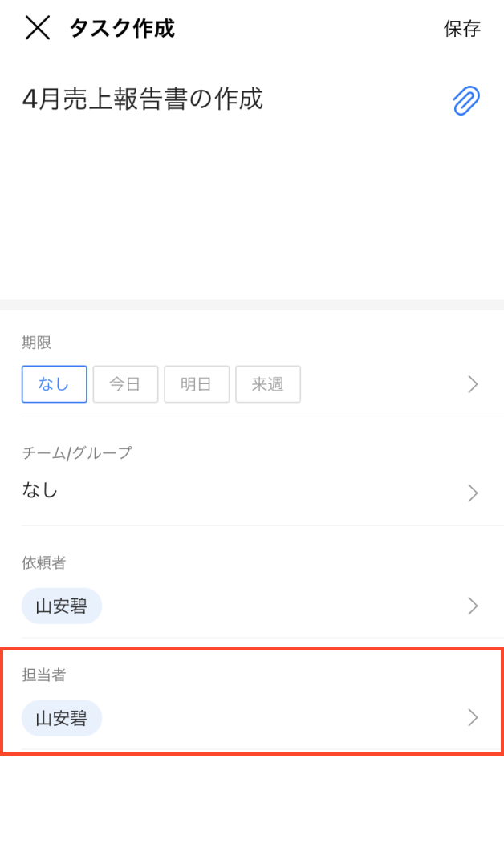Tap the paperclip attachment icon
This screenshot has height=868, width=504.
tap(466, 101)
